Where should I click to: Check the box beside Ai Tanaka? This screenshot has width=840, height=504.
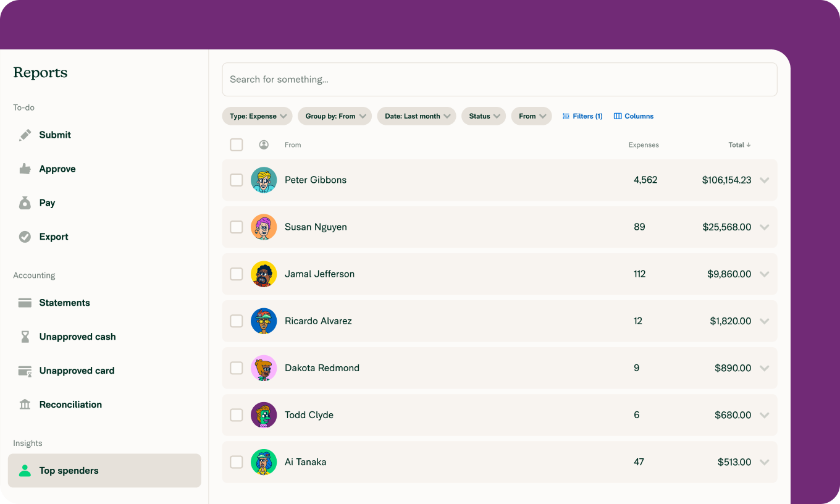[x=237, y=461]
